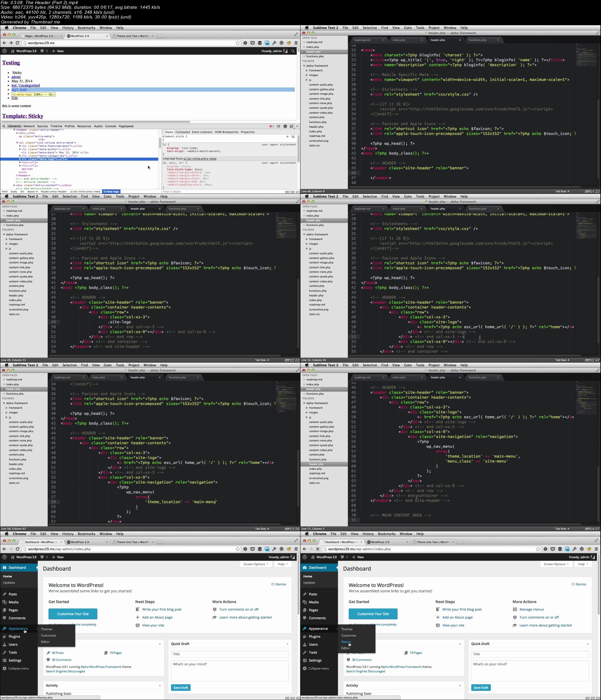Open the Help dropdown in the Menus dashboard frame
This screenshot has height=700, width=601.
(583, 564)
